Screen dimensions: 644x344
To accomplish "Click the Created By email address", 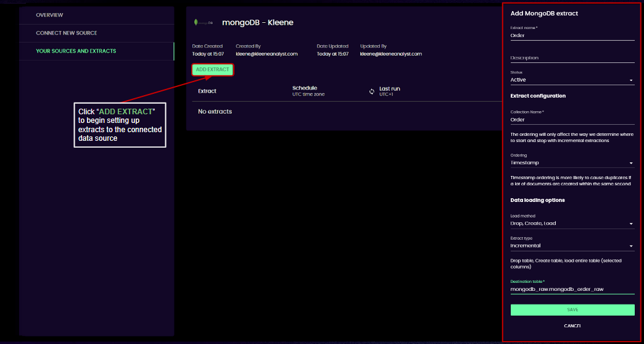I will (266, 54).
